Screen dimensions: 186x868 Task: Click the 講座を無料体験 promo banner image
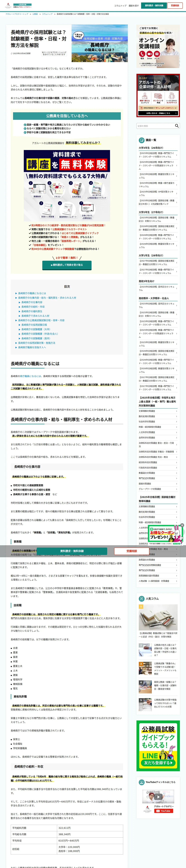[67, 186]
